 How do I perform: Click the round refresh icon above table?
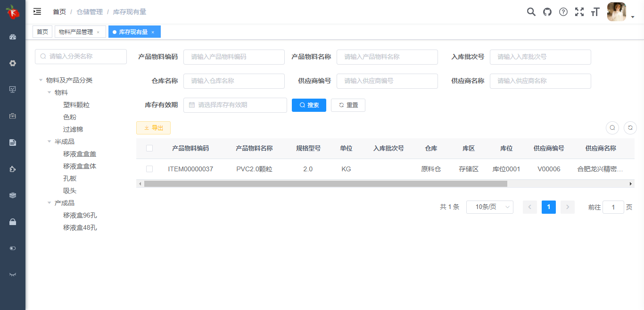pyautogui.click(x=630, y=127)
